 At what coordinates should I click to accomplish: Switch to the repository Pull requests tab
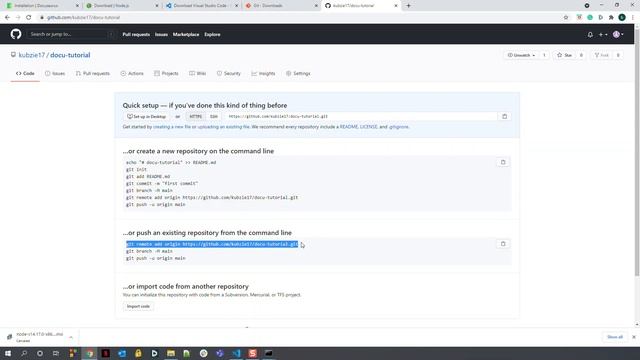(93, 73)
